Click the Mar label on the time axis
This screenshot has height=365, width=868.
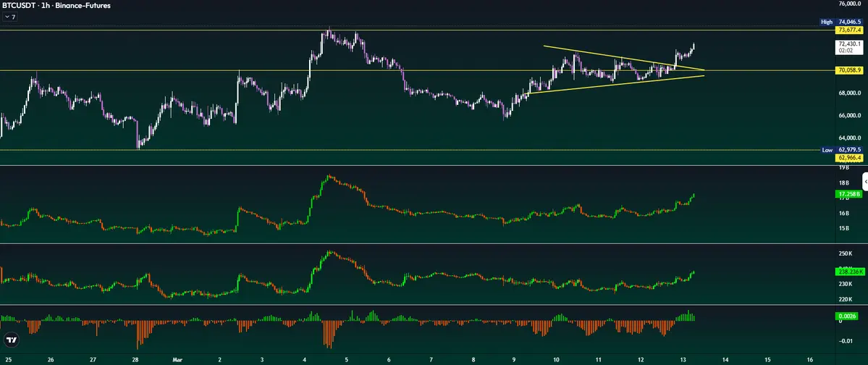click(x=177, y=359)
